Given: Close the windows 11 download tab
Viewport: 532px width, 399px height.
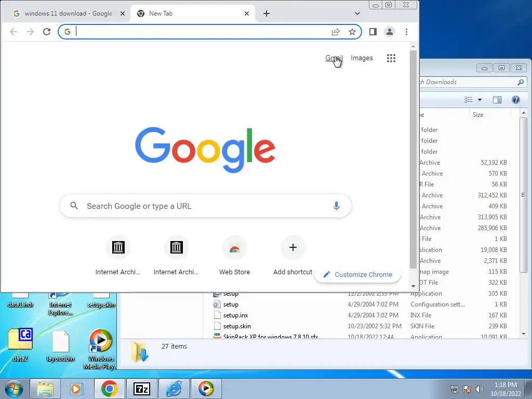Looking at the screenshot, I should [x=123, y=14].
